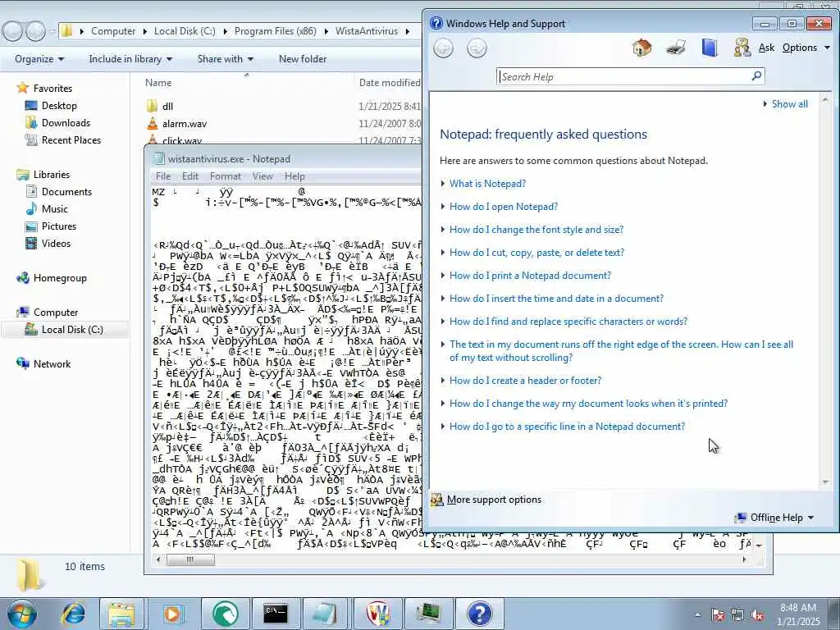Click the clock showing 8:48 AM

[798, 608]
